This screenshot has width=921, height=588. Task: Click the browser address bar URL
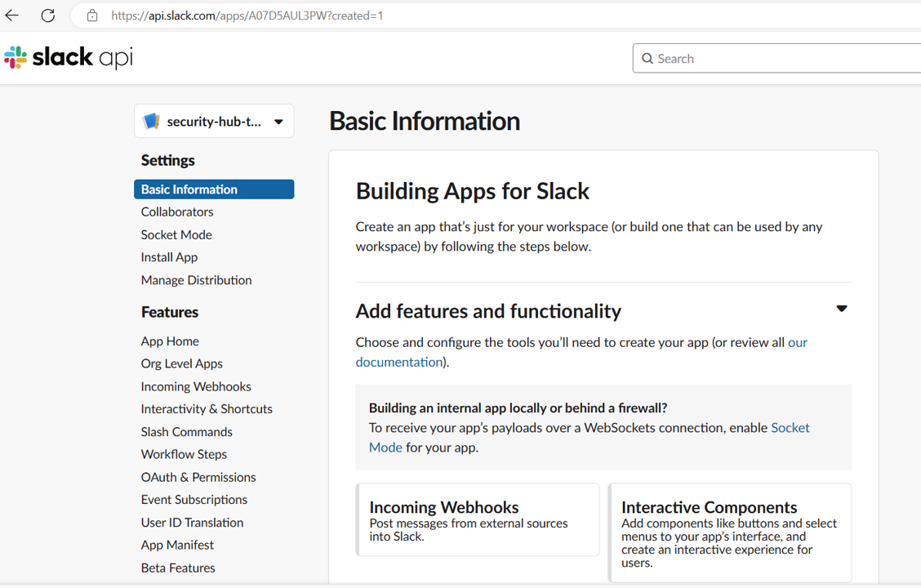pyautogui.click(x=247, y=16)
